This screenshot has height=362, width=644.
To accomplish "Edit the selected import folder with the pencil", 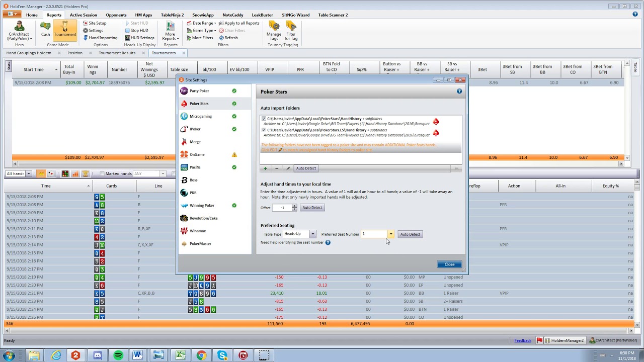I will (x=288, y=168).
